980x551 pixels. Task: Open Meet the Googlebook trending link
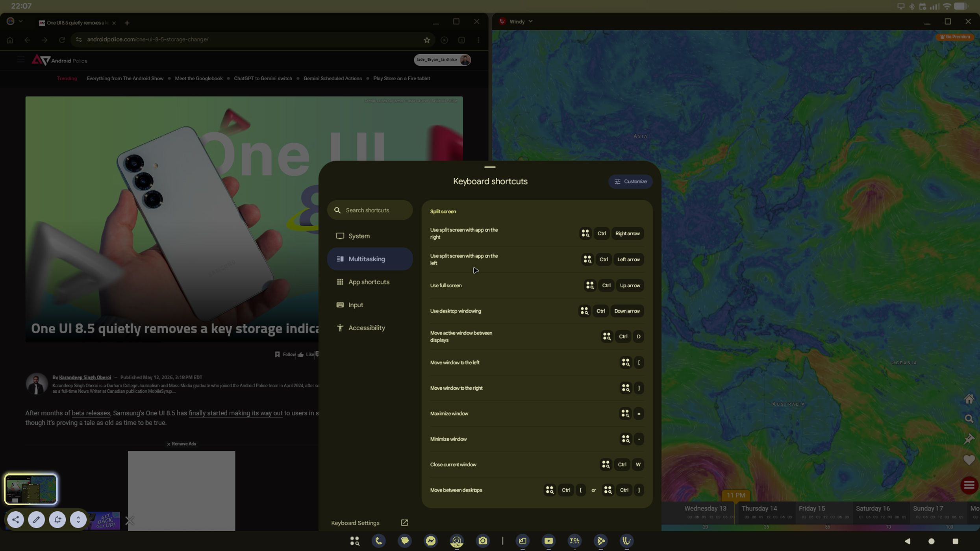pyautogui.click(x=198, y=78)
